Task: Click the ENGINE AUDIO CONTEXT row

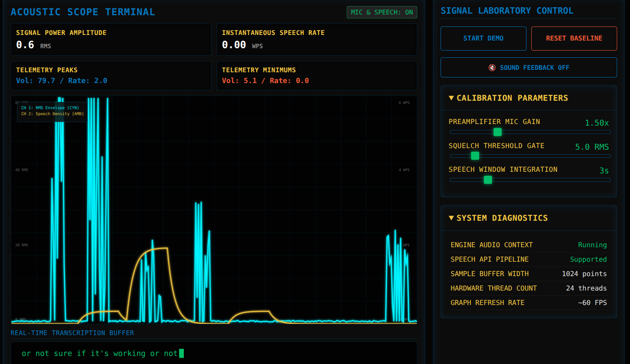Action: click(x=528, y=245)
